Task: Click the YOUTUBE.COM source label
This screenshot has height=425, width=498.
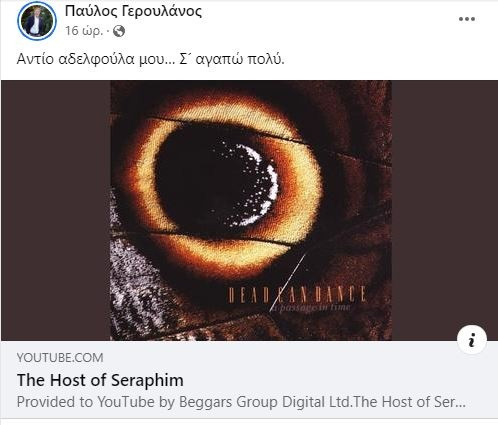Action: (x=60, y=358)
